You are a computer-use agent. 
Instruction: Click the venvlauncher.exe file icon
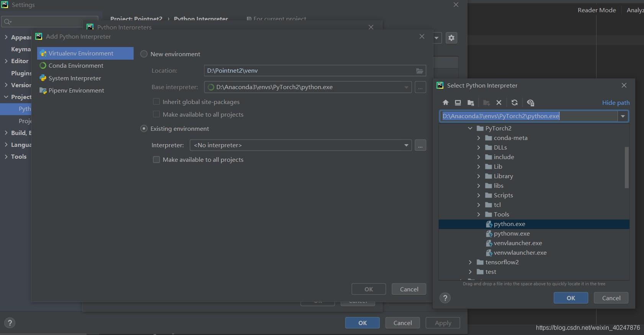point(489,243)
